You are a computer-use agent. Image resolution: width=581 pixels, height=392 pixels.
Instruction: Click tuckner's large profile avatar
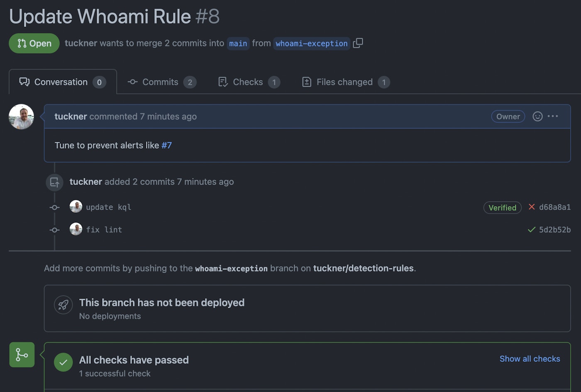coord(21,117)
